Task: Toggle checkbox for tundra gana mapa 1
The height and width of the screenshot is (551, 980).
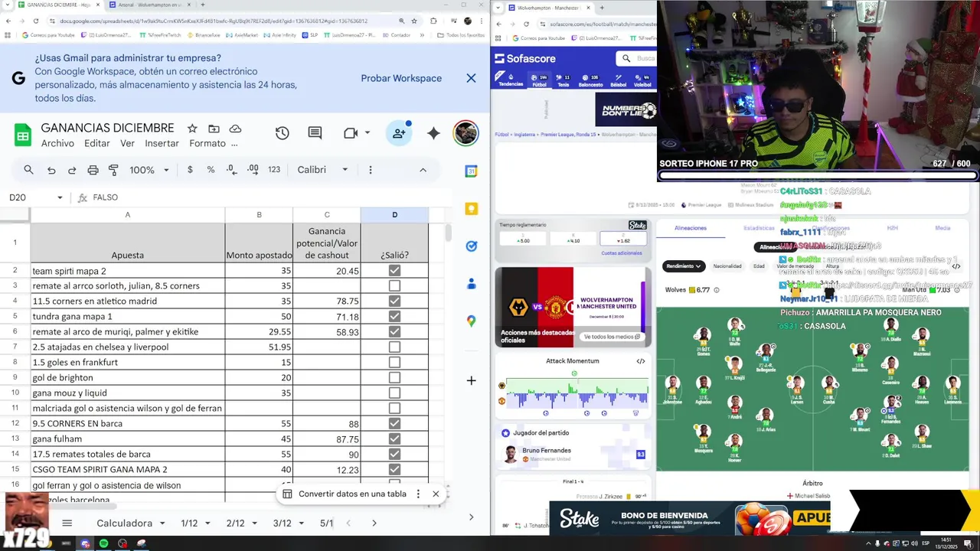Action: point(394,316)
